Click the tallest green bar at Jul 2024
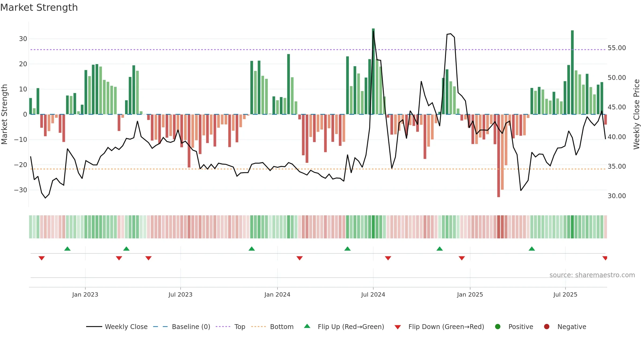Screen dimensions: 644x362 [373, 71]
